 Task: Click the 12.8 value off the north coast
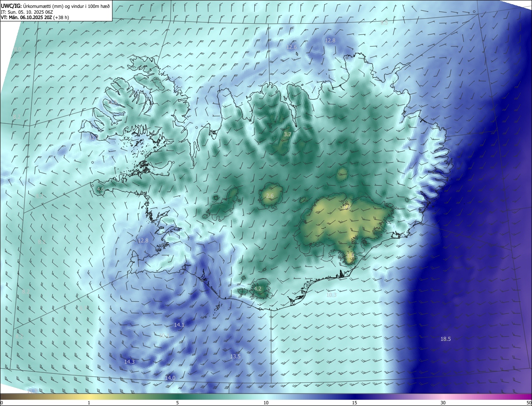pos(330,40)
